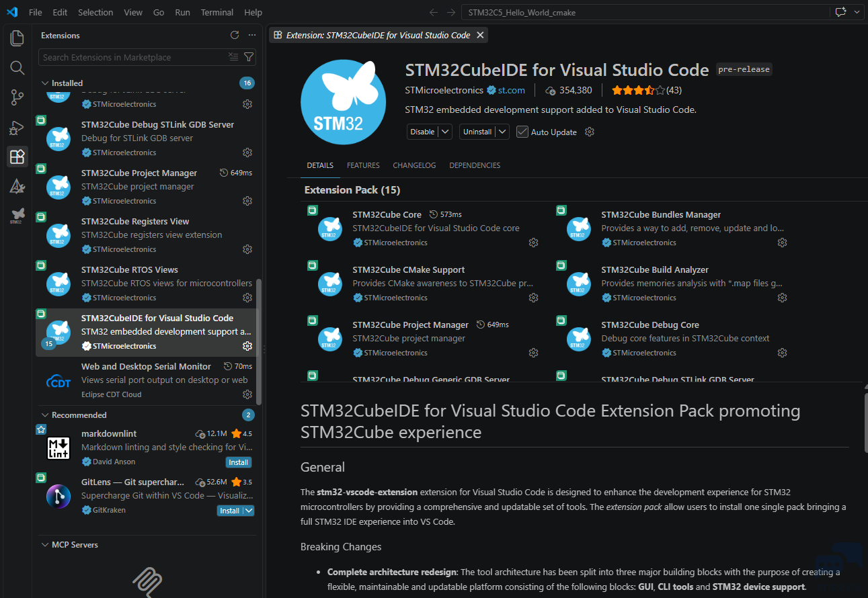
Task: Open manage gear for STM32Cube Core in pack
Action: click(x=533, y=243)
